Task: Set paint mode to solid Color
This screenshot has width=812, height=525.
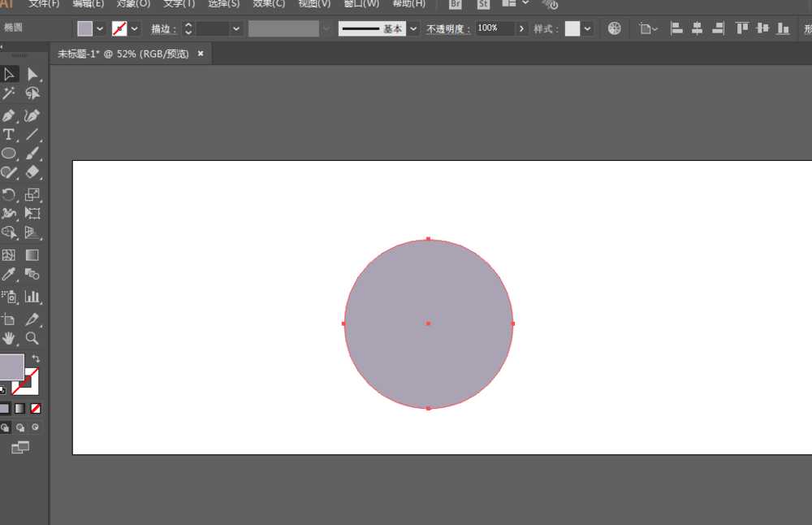Action: coord(4,409)
